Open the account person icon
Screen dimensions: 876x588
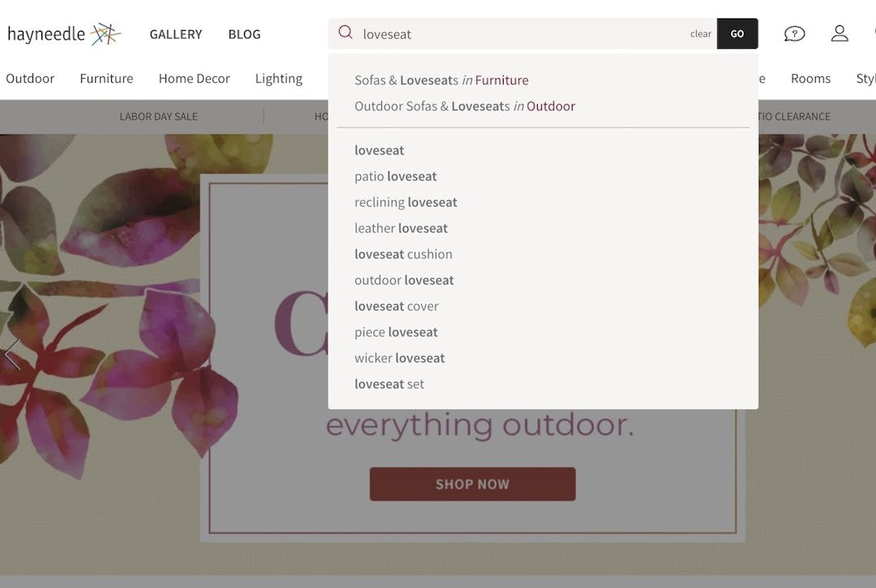coord(839,33)
